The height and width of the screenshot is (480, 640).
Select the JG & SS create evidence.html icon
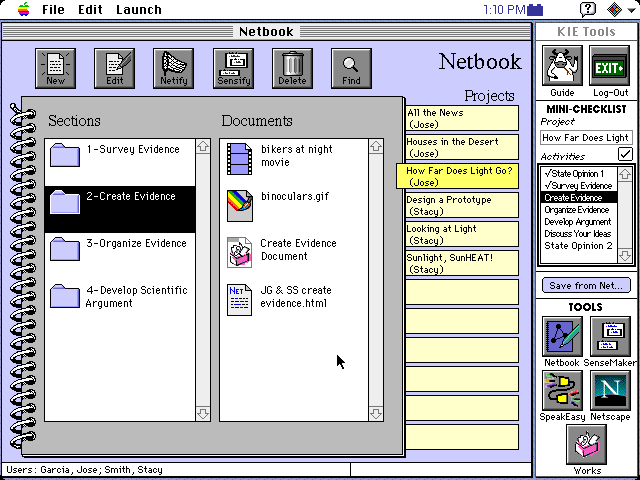coord(240,300)
